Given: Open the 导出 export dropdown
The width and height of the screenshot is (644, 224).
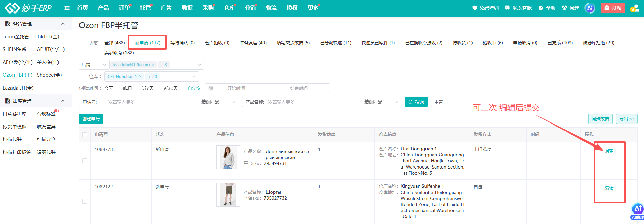Looking at the screenshot, I should (x=626, y=119).
